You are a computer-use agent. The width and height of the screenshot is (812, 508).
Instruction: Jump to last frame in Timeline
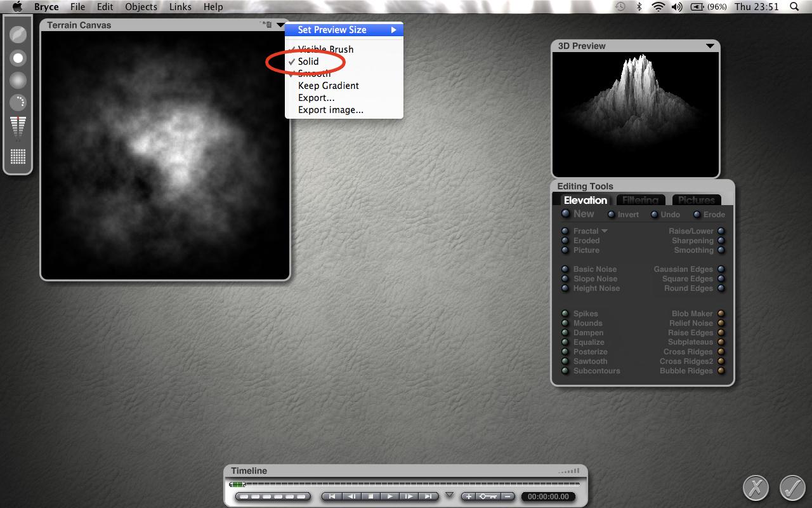(429, 497)
